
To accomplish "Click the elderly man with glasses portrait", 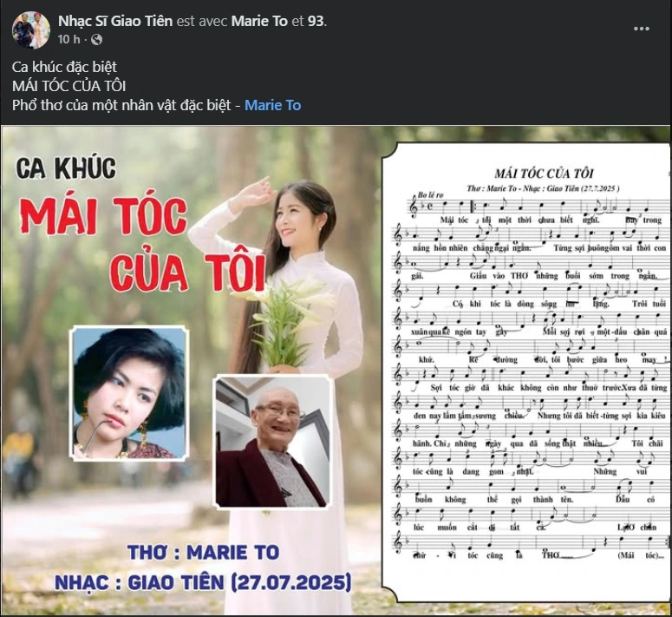I will 272,442.
